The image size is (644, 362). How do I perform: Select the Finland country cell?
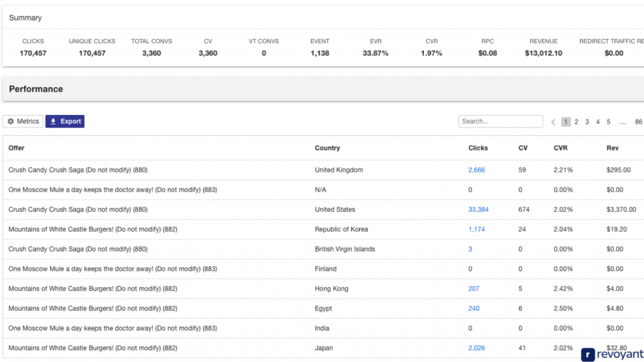tap(326, 269)
